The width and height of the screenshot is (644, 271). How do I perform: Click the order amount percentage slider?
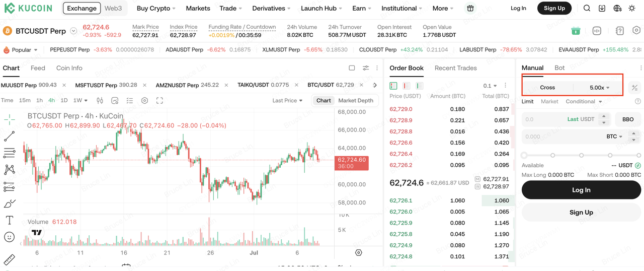[x=581, y=155]
